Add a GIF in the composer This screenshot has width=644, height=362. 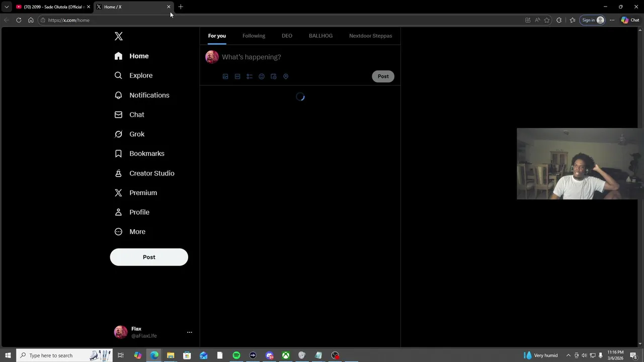tap(237, 76)
